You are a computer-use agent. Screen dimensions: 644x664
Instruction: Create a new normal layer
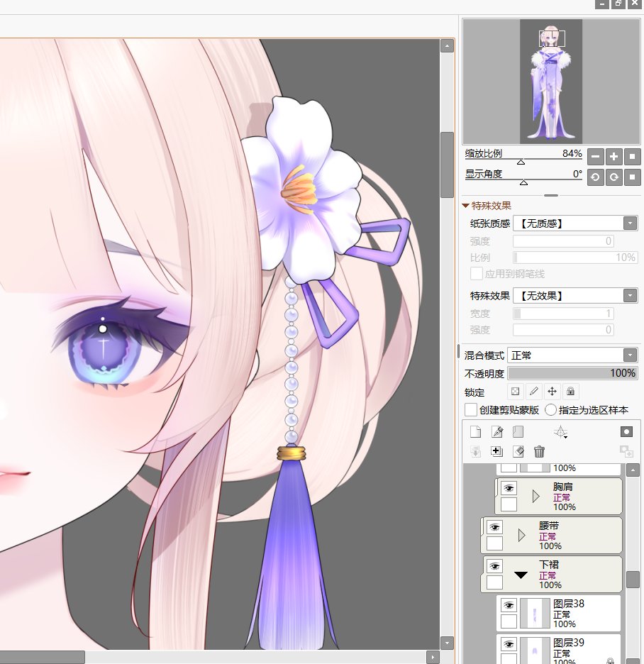(x=475, y=431)
